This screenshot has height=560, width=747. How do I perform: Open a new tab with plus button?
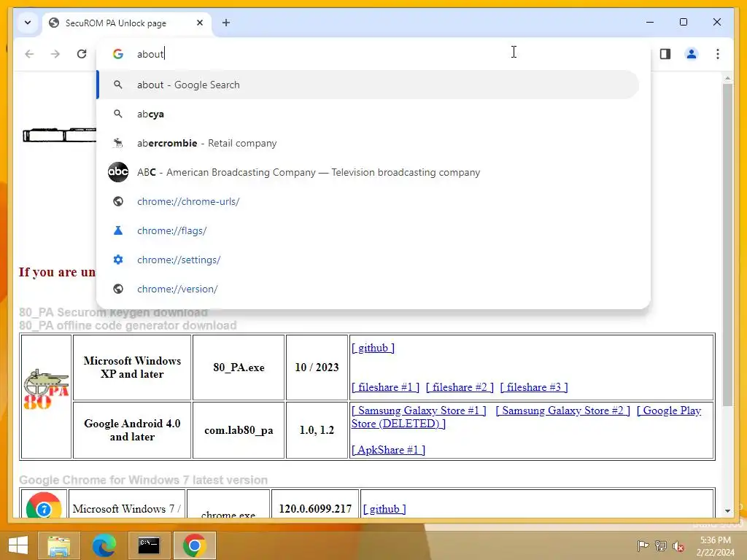[226, 23]
